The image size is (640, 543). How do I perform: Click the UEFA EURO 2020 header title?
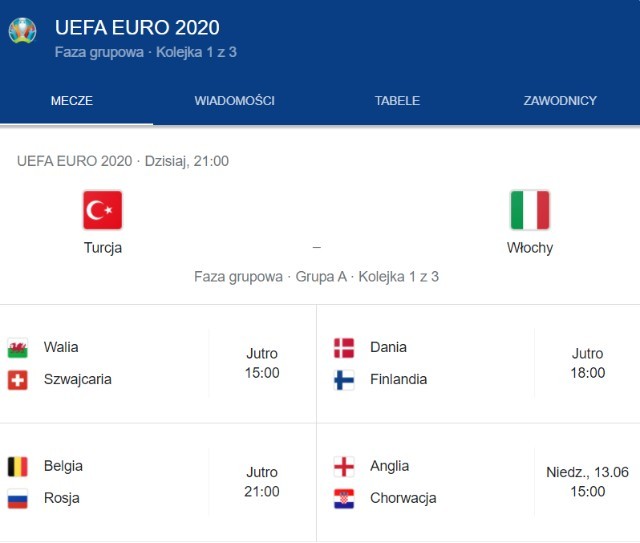pos(137,27)
